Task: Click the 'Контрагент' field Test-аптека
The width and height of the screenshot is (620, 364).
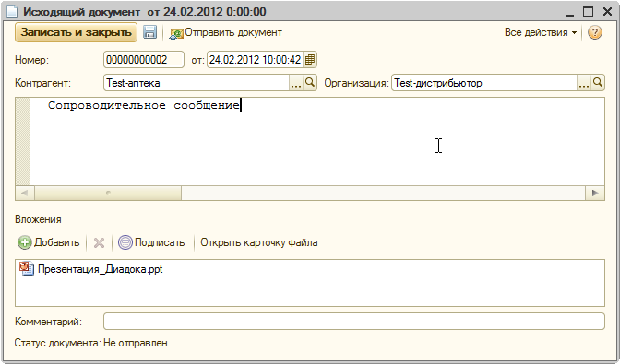Action: [197, 83]
